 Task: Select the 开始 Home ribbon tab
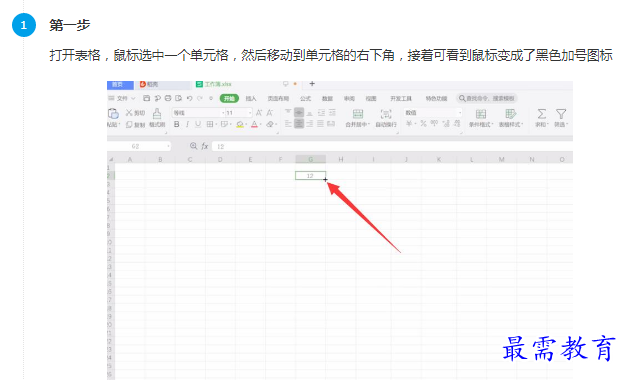click(x=229, y=98)
